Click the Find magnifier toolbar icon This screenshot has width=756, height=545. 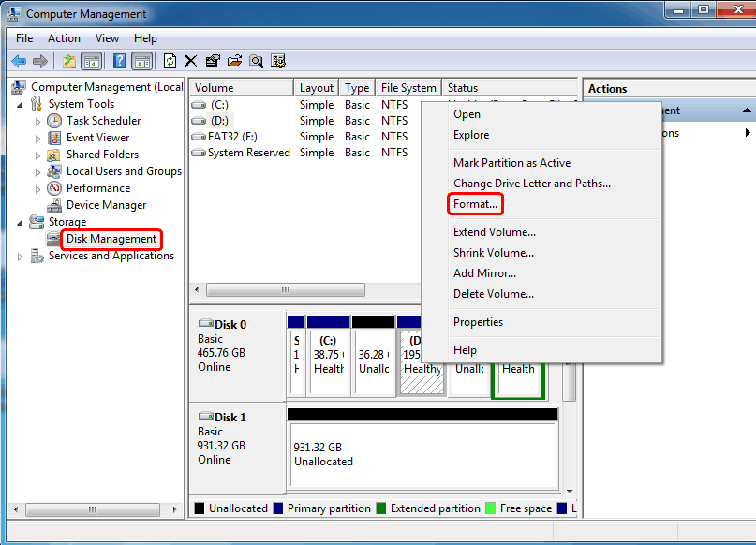point(256,61)
